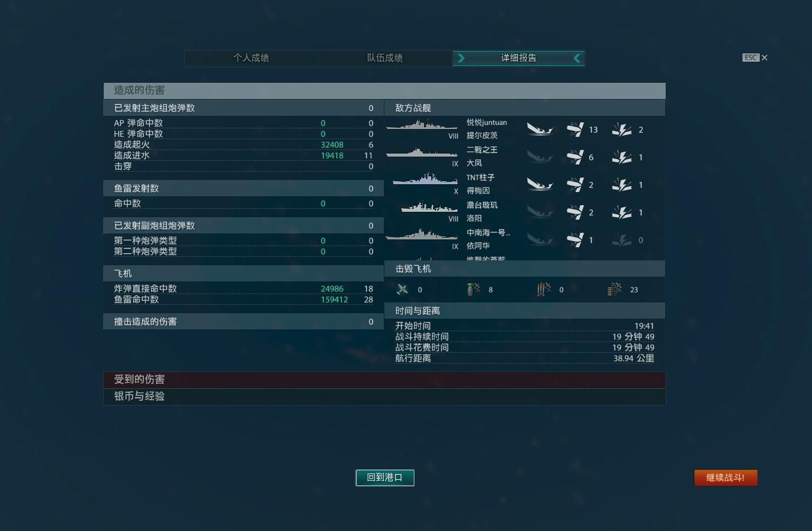Image resolution: width=812 pixels, height=531 pixels.
Task: Expand the 银币与经验 section
Action: tap(384, 397)
